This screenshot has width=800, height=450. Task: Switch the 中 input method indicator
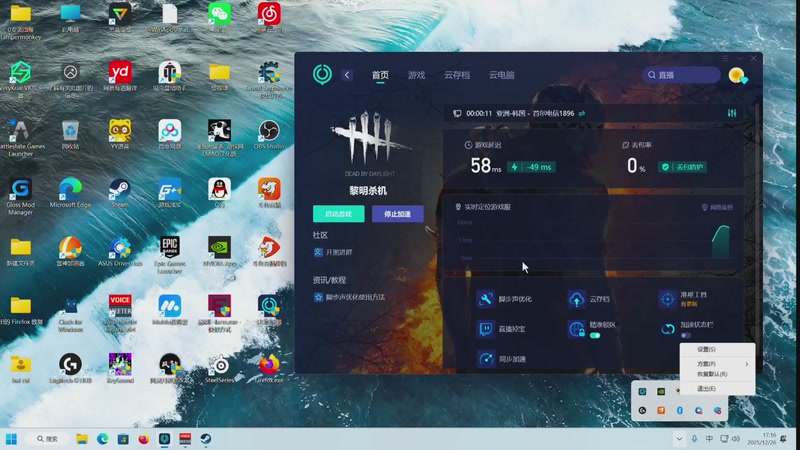pos(709,439)
